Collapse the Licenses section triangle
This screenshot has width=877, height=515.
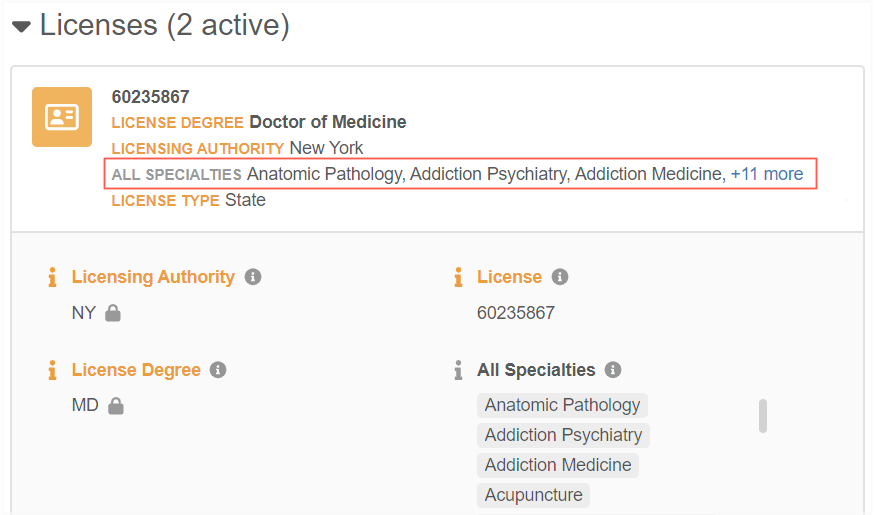coord(21,26)
